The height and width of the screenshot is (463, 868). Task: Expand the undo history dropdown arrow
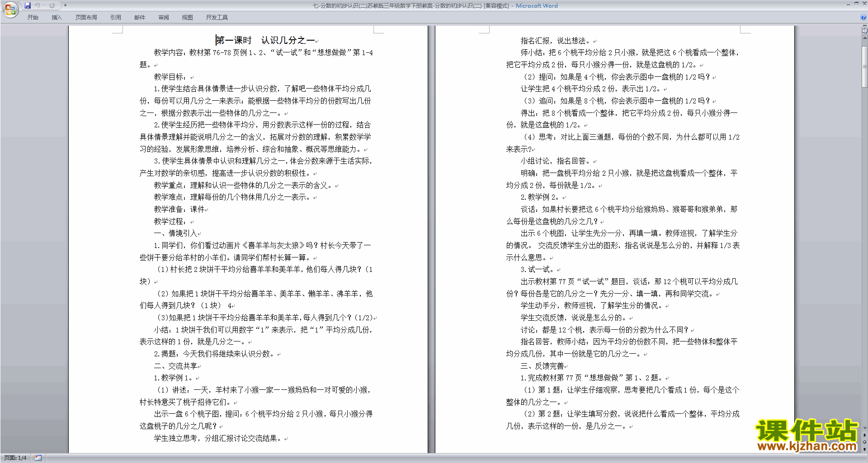[x=44, y=5]
